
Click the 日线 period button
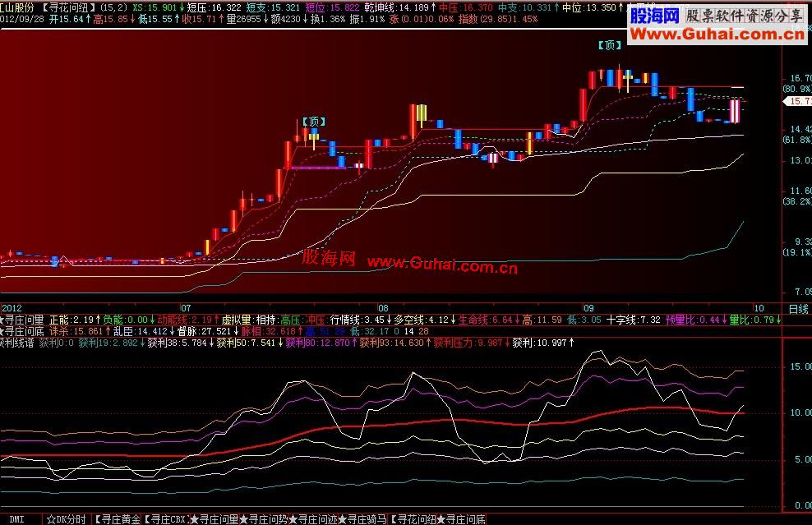coord(798,309)
